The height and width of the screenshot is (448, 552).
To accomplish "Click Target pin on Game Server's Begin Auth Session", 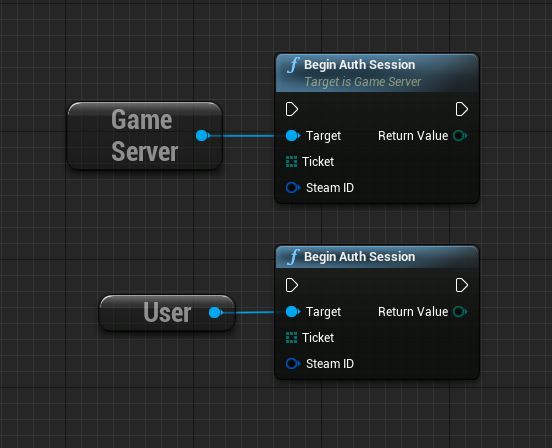I will (293, 135).
